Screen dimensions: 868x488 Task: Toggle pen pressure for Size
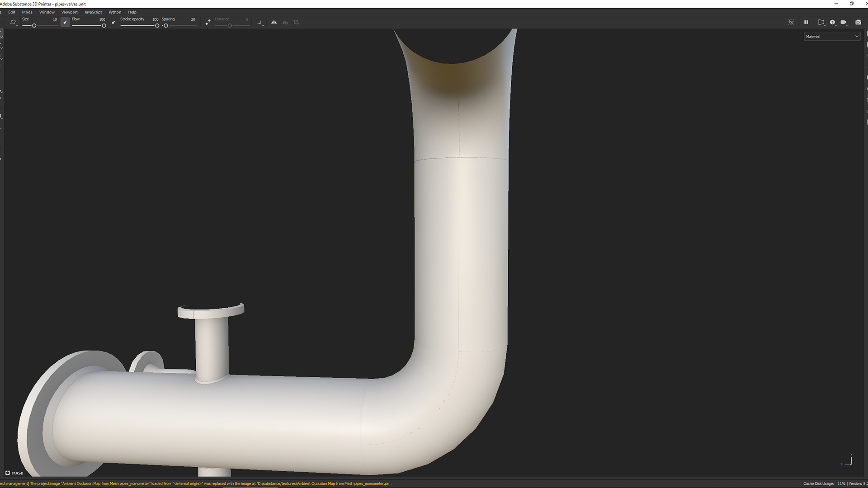pyautogui.click(x=65, y=22)
